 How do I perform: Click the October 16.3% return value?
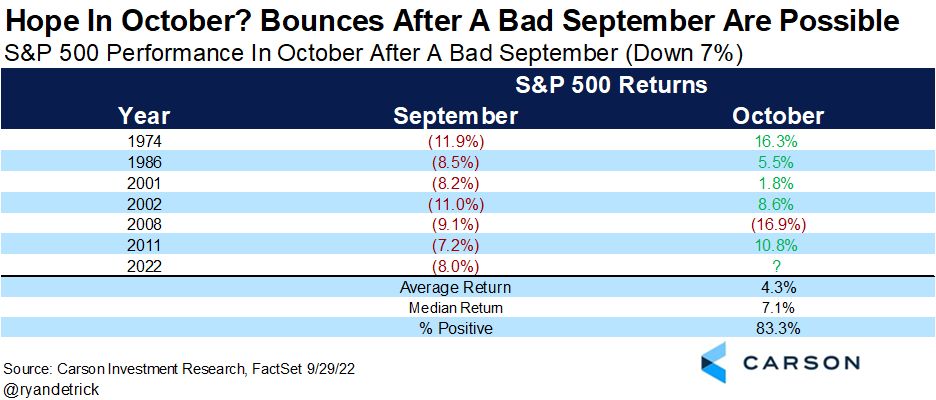778,141
